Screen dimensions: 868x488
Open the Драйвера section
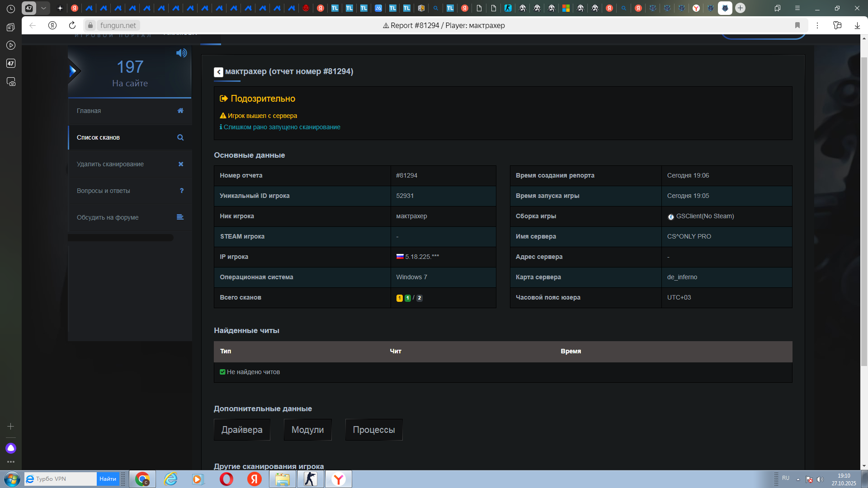pos(242,430)
